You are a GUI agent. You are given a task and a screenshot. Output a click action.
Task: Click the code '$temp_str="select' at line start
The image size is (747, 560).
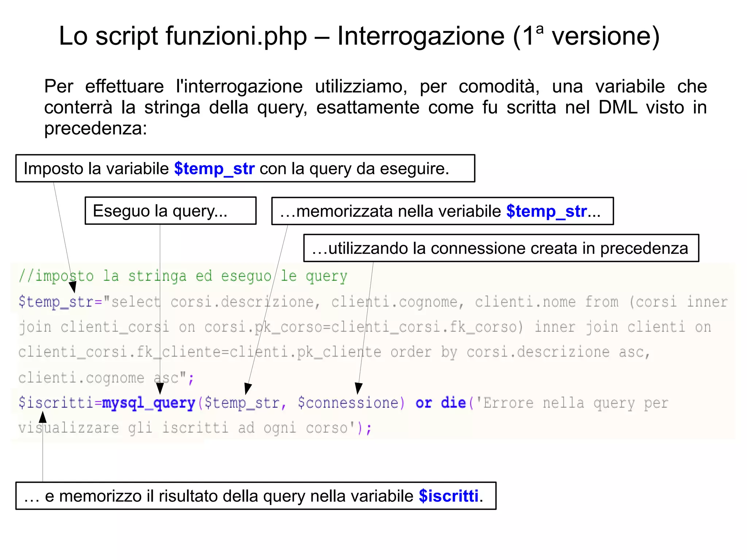click(x=89, y=302)
